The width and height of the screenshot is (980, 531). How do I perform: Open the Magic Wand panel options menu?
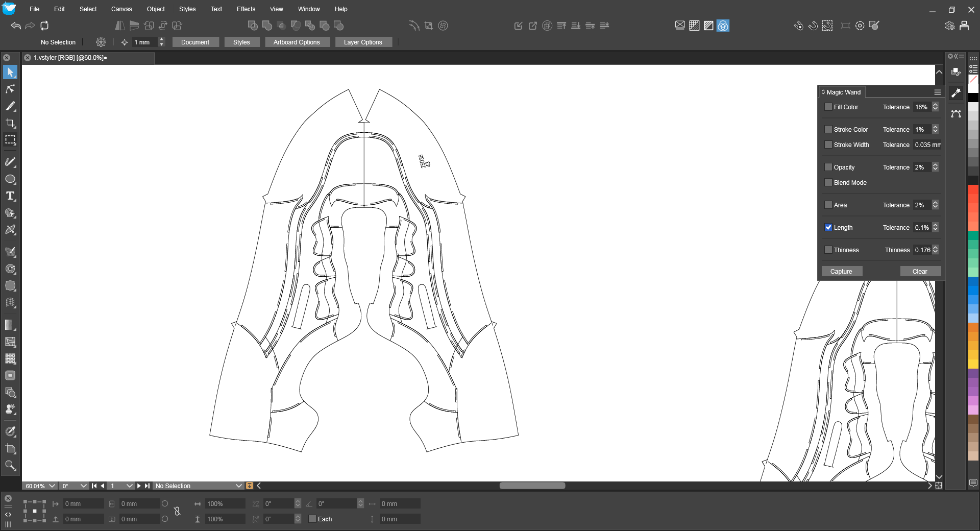937,92
